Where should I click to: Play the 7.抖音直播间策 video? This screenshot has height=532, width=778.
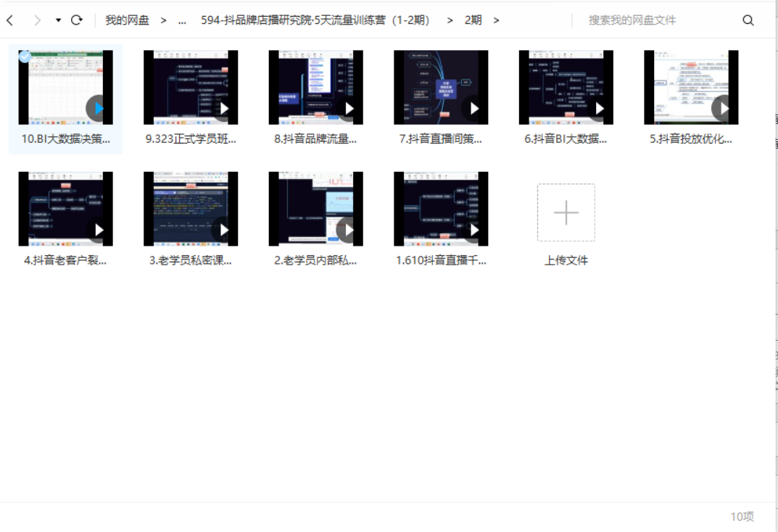point(474,108)
